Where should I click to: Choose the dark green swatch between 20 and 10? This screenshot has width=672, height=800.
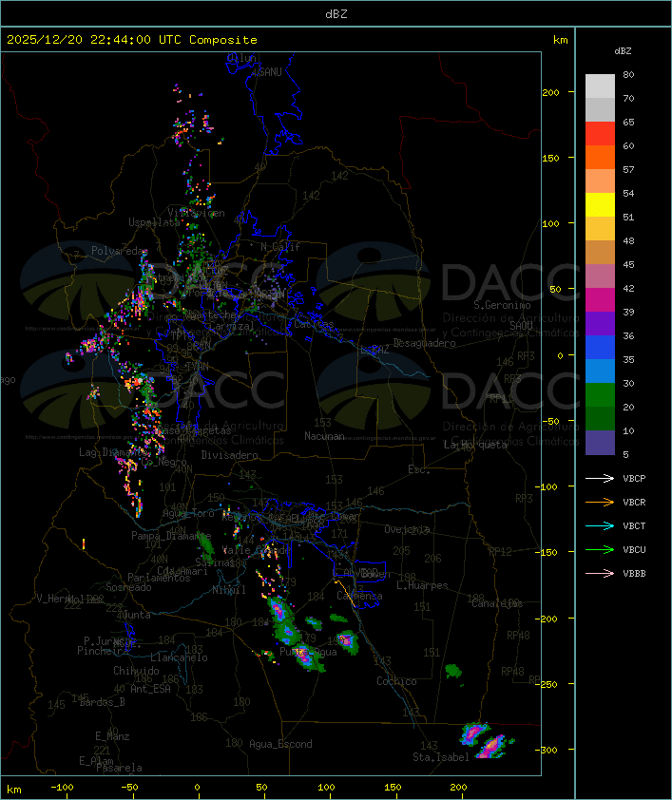point(600,418)
